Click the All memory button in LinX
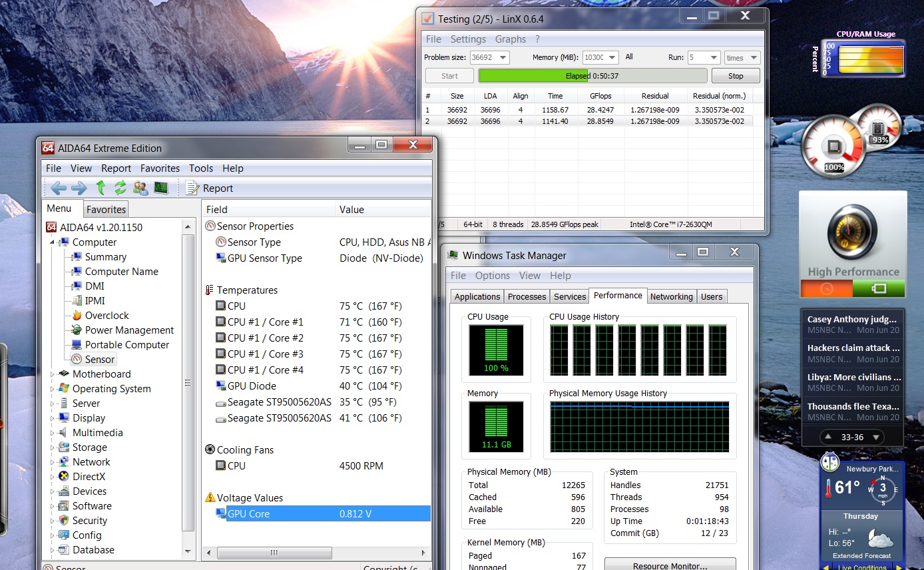Viewport: 924px width, 570px height. pos(629,57)
